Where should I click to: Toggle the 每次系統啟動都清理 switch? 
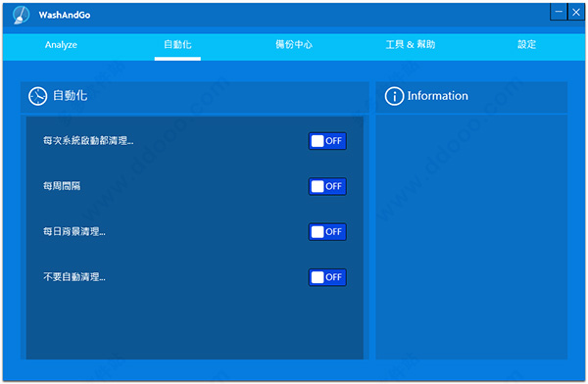pos(327,141)
